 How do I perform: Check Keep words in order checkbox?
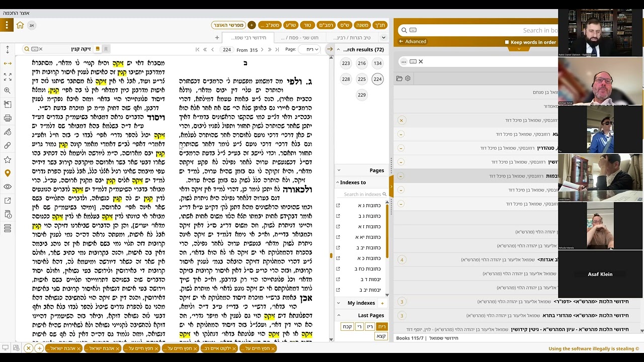point(507,42)
